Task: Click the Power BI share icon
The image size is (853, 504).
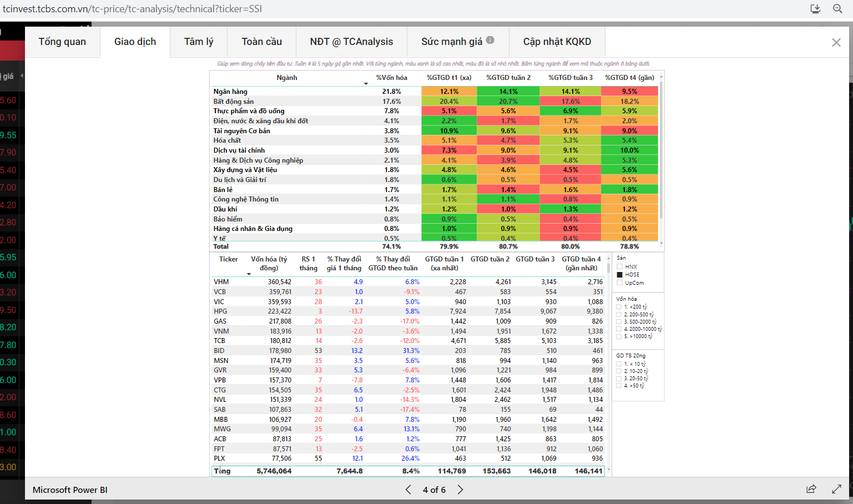Action: coord(811,489)
